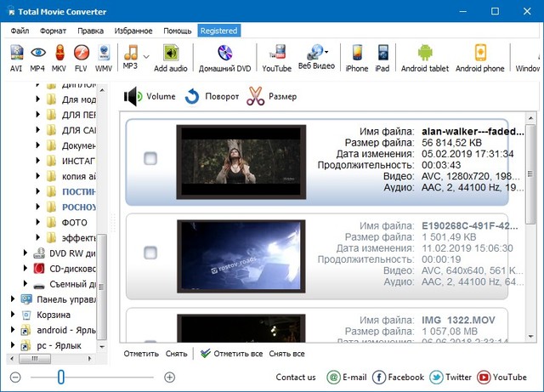544x392 pixels.
Task: Choose the iPhone device preset
Action: click(x=357, y=56)
